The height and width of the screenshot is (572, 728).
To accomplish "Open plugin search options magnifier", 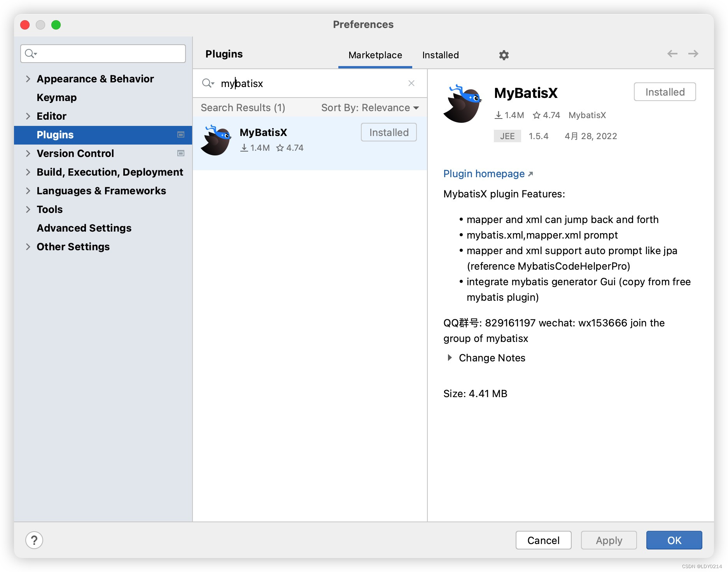I will 208,83.
